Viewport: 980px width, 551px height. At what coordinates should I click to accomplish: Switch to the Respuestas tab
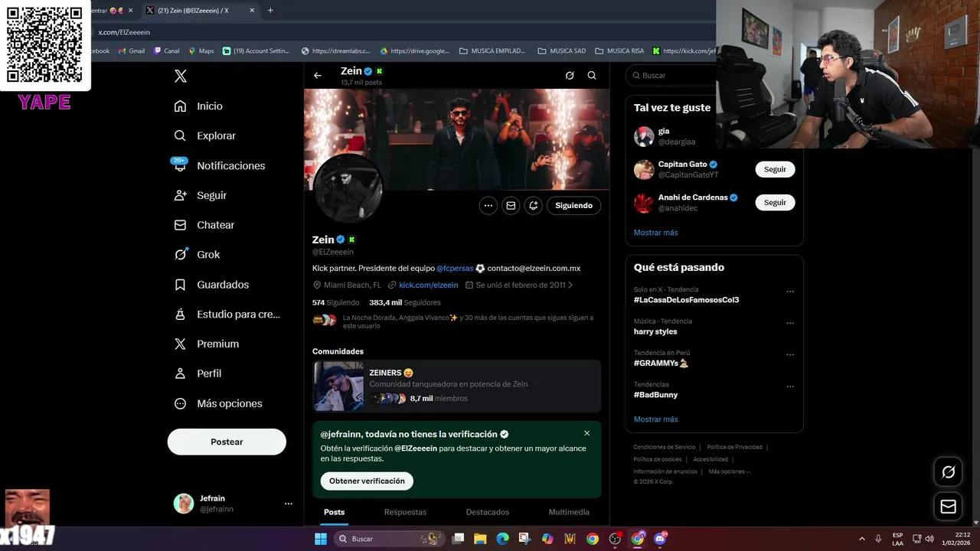coord(405,512)
